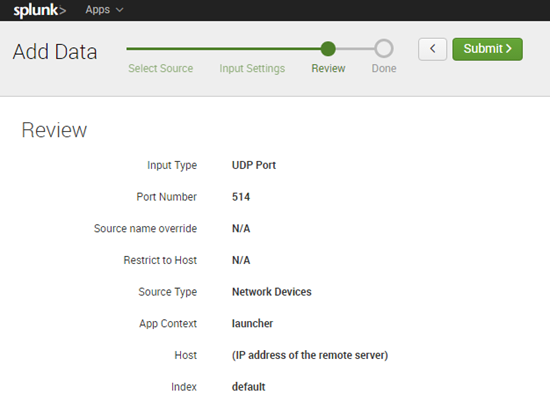Click '(IP address of the remote server)' value
Viewport: 550px width, 417px height.
click(x=310, y=355)
